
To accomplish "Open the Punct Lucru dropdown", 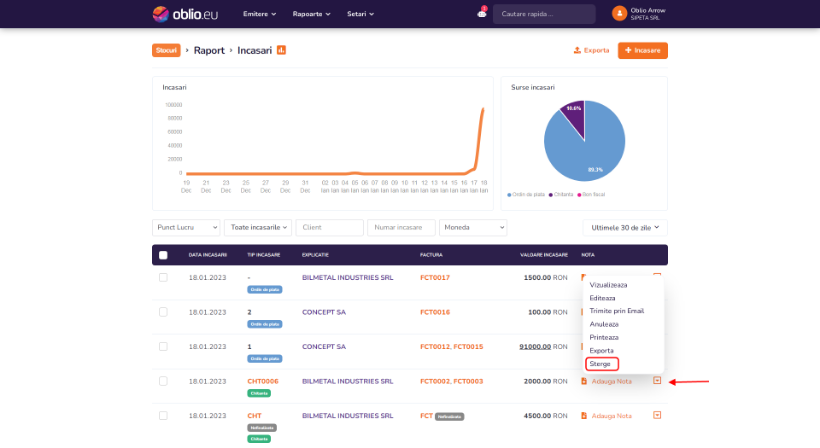I will tap(186, 228).
